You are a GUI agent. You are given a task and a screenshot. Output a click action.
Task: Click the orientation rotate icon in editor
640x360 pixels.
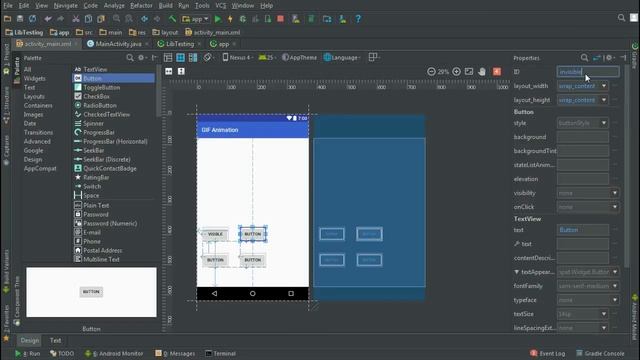click(x=208, y=58)
